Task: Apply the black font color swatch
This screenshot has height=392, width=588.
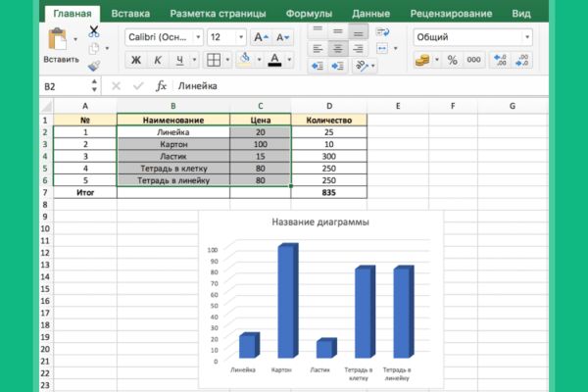Action: point(274,60)
